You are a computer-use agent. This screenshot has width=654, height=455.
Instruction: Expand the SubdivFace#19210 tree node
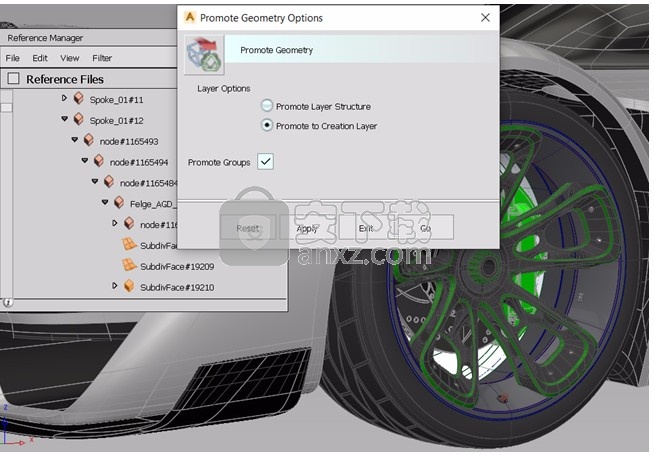[x=115, y=286]
